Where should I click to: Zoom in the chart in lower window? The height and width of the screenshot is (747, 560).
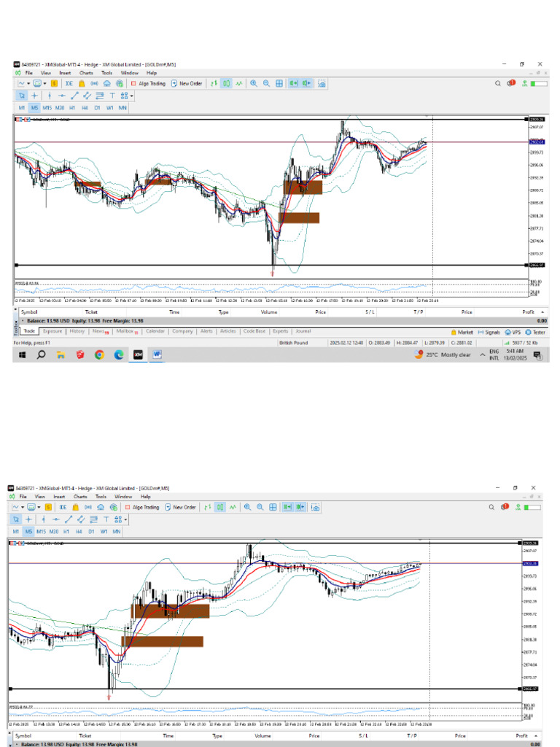(x=248, y=507)
